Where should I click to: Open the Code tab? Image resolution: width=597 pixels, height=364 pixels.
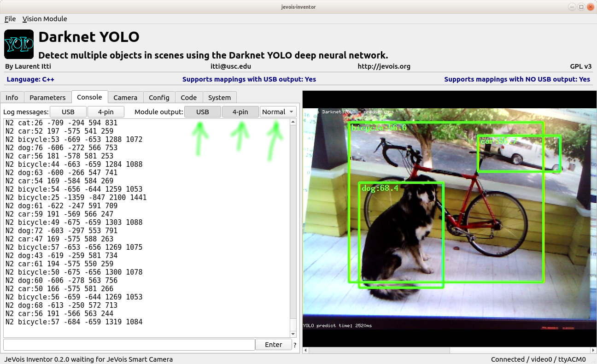click(x=189, y=97)
